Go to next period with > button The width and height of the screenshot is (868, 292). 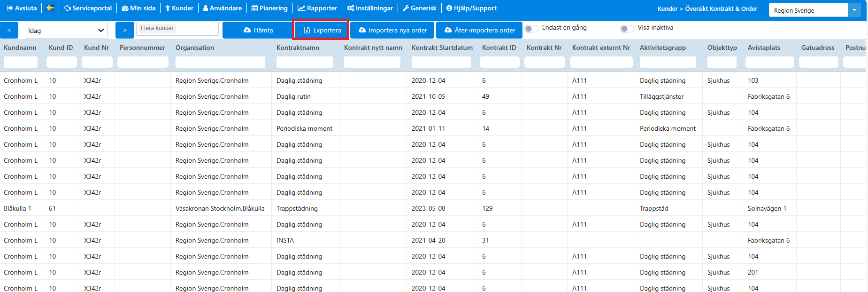pos(125,30)
